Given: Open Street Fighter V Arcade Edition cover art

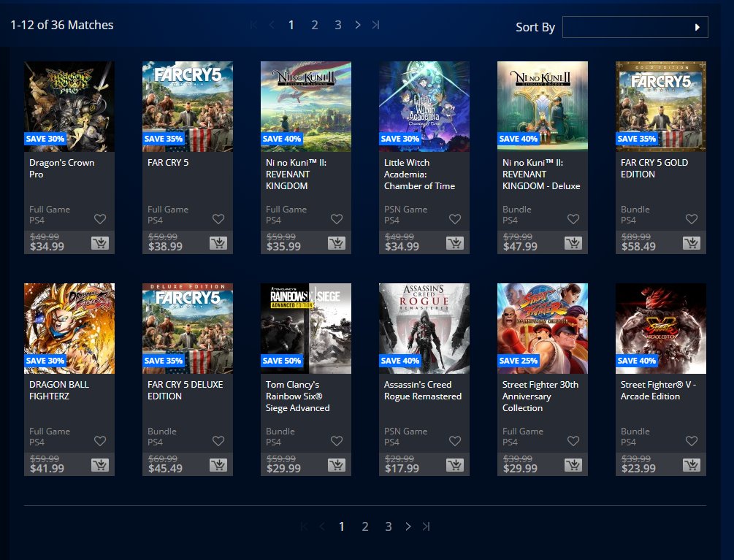Looking at the screenshot, I should (660, 328).
